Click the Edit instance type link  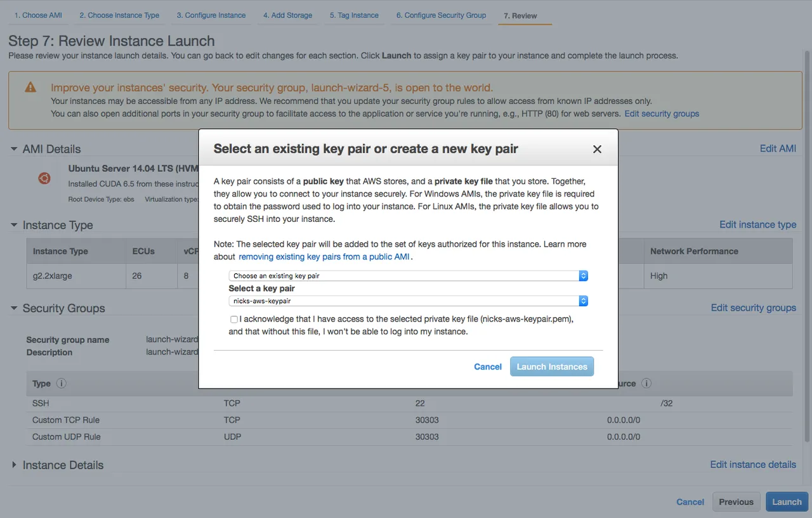pyautogui.click(x=757, y=224)
